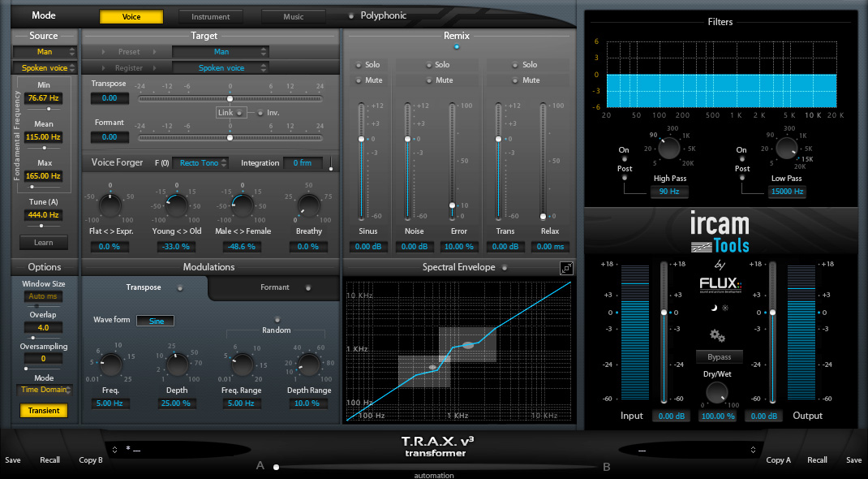Select the Voice mode
The width and height of the screenshot is (868, 479).
[x=131, y=16]
